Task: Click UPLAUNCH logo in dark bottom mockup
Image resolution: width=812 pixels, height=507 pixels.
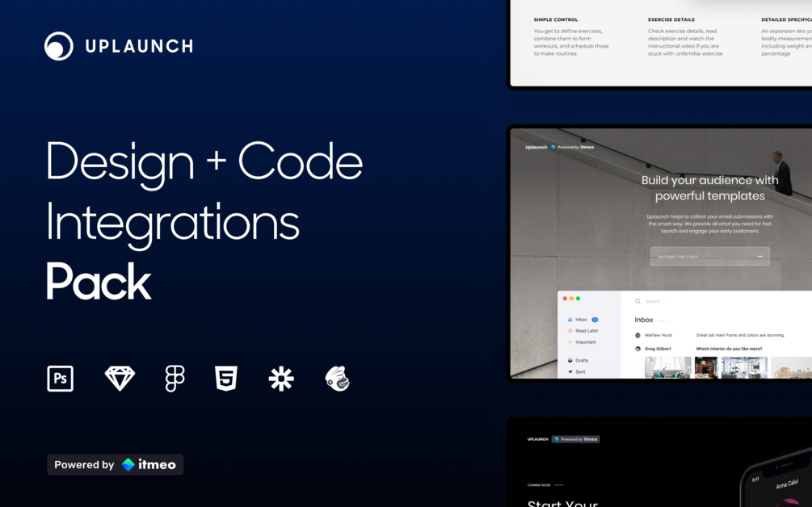Action: 537,439
